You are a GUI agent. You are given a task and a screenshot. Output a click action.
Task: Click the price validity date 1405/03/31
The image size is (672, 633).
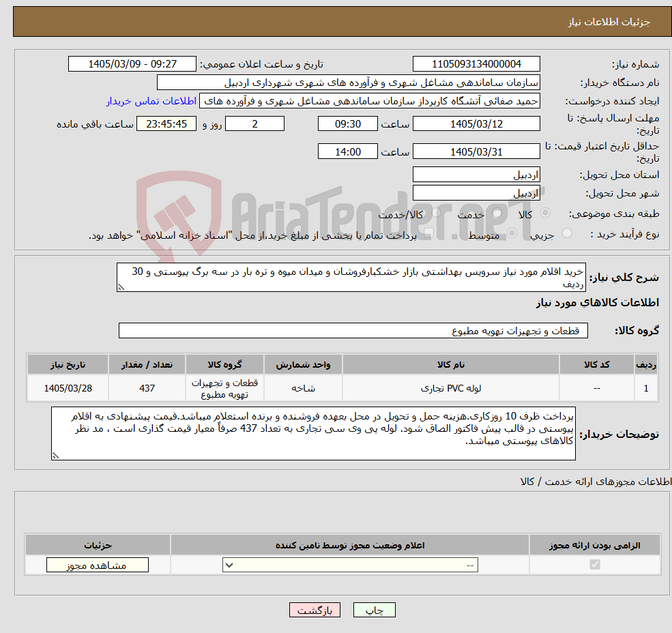[x=476, y=151]
